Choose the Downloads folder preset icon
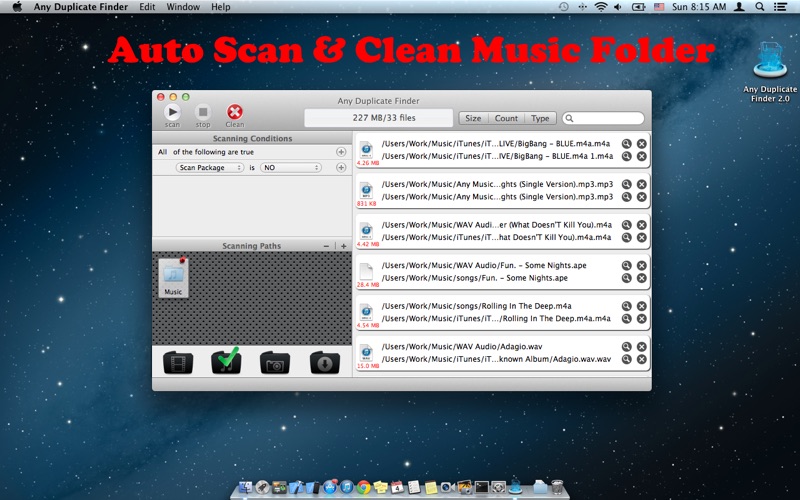This screenshot has height=500, width=800. coord(324,362)
